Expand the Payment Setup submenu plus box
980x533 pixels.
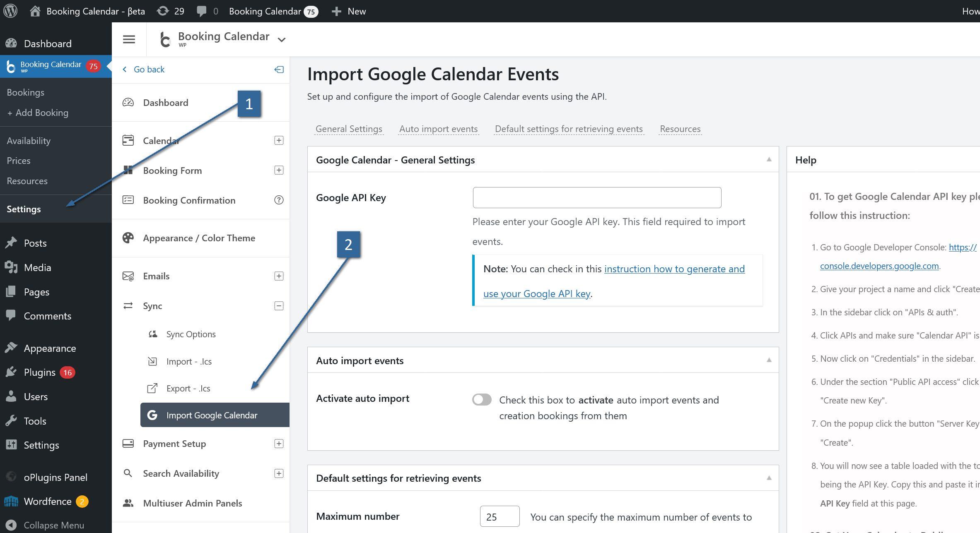point(279,444)
